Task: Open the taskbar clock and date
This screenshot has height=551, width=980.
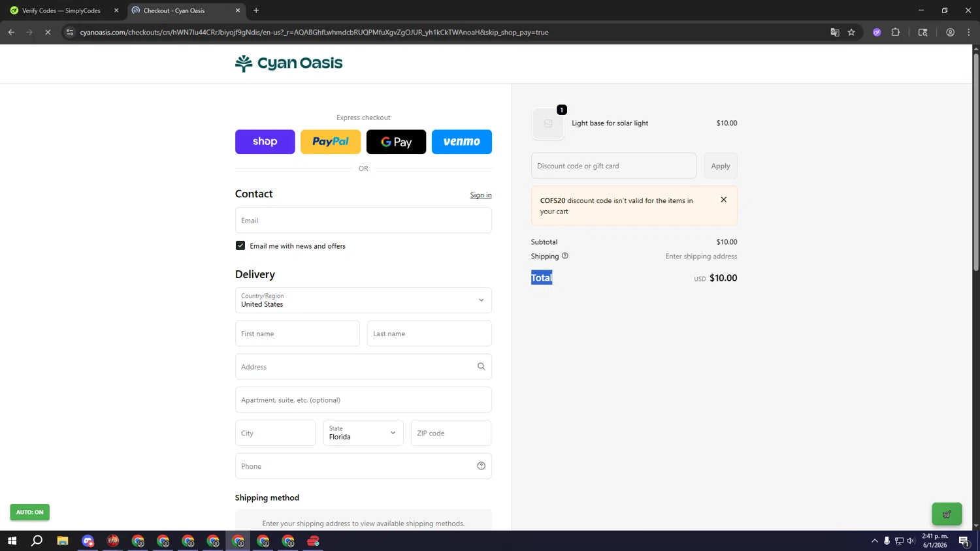Action: pyautogui.click(x=935, y=541)
